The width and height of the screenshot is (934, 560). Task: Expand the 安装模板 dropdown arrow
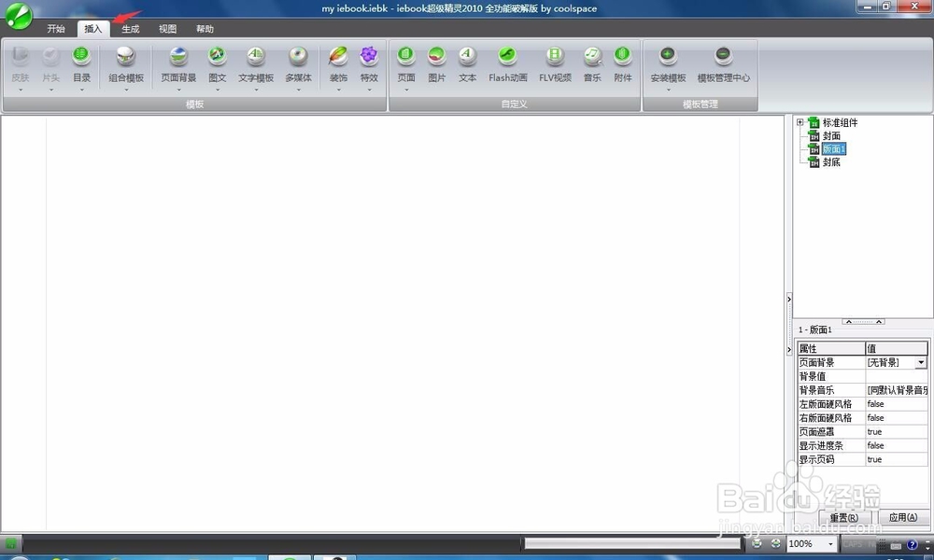[x=669, y=90]
